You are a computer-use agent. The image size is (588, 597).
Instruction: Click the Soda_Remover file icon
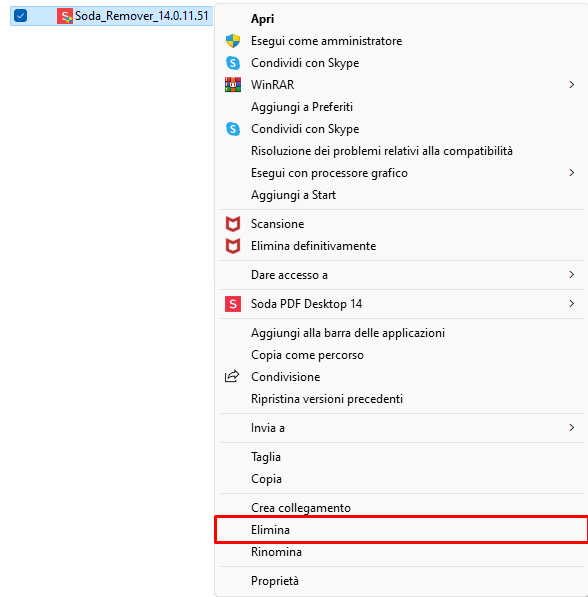[65, 16]
